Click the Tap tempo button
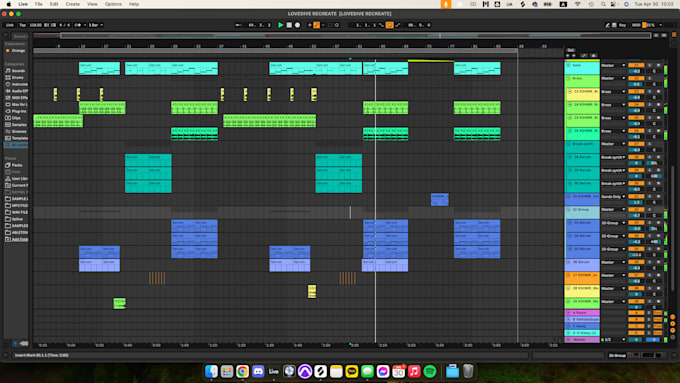 point(23,25)
